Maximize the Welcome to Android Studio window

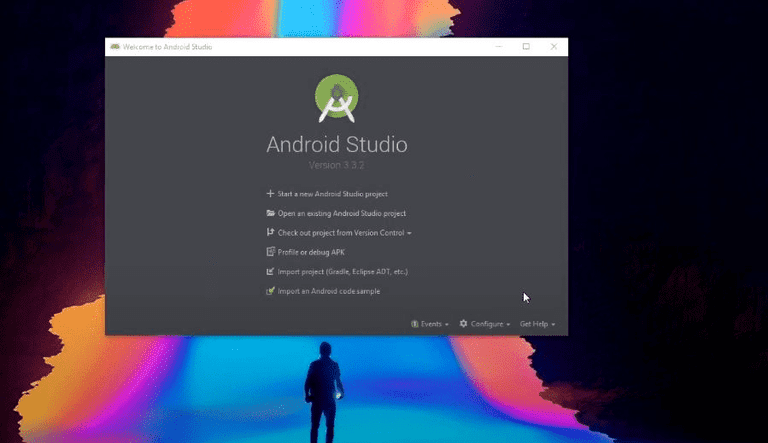526,47
